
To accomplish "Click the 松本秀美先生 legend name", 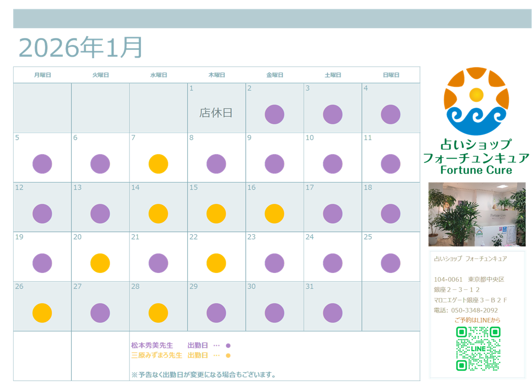I will click(152, 346).
